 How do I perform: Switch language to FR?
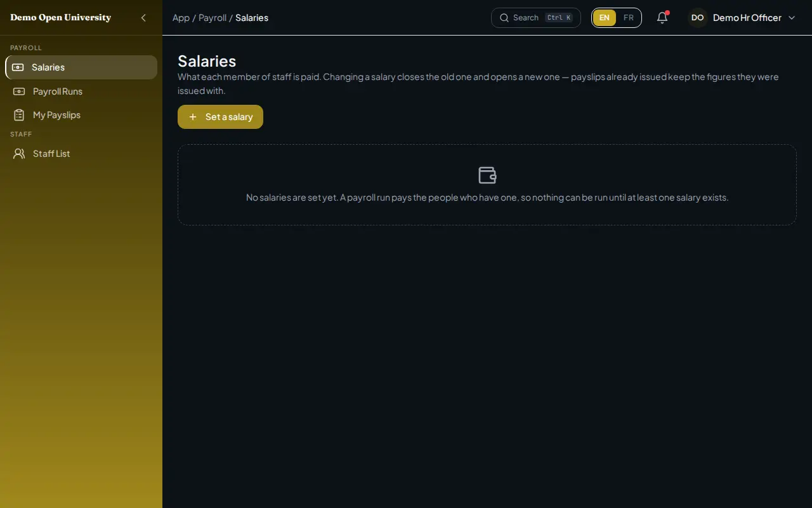tap(629, 18)
